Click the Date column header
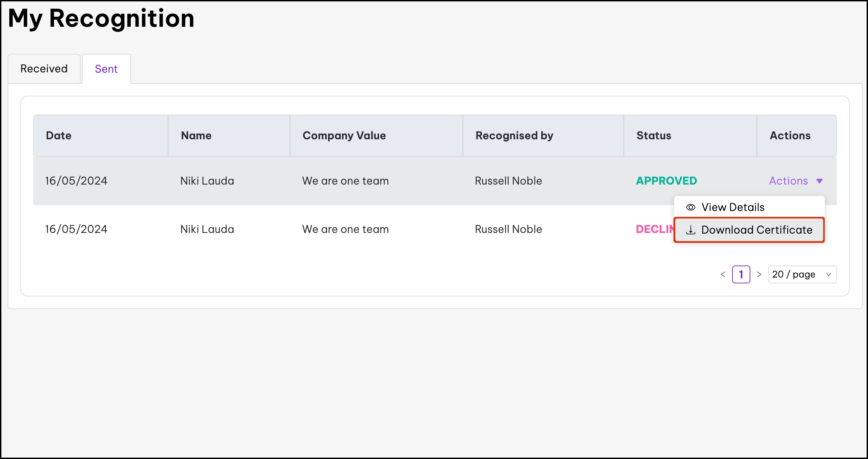This screenshot has height=459, width=868. click(59, 136)
